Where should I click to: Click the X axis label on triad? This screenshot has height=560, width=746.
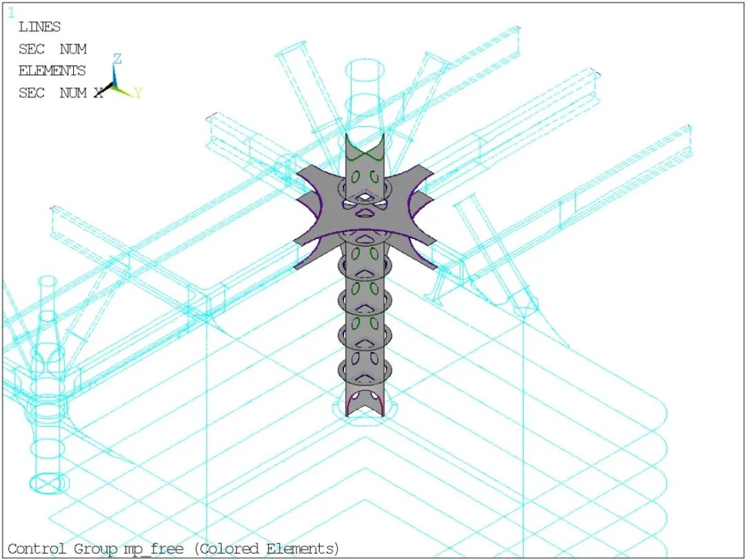click(x=99, y=93)
